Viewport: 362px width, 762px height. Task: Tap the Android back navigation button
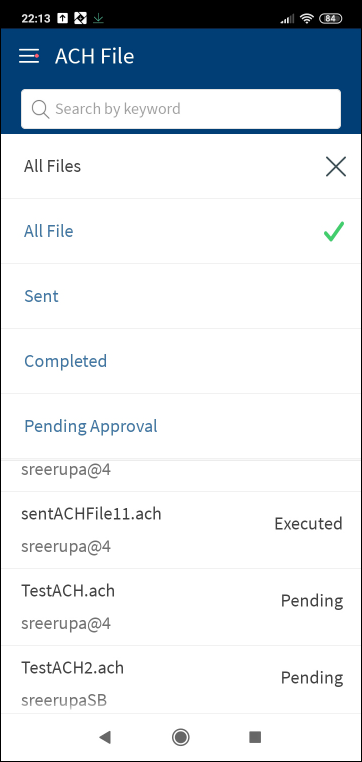(x=104, y=737)
